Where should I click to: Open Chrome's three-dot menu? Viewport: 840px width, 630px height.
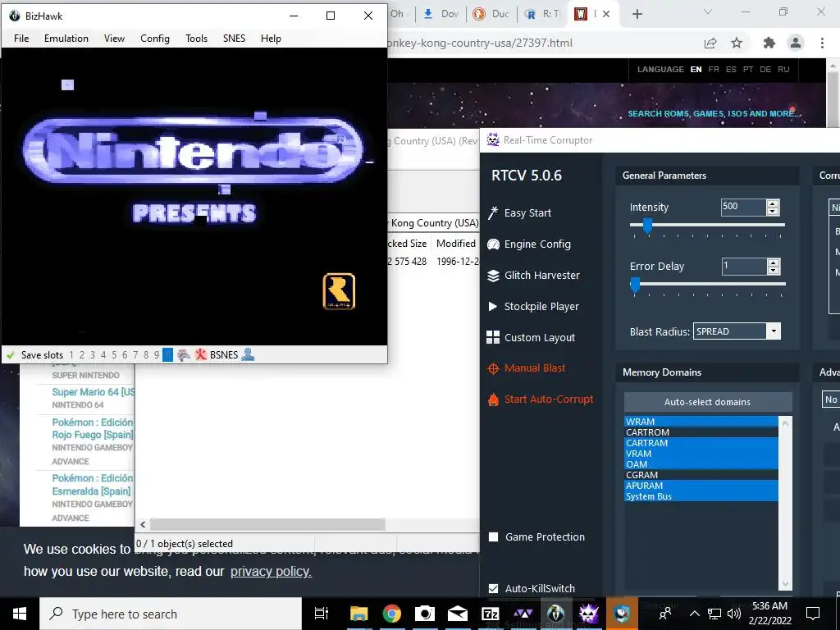pos(822,43)
